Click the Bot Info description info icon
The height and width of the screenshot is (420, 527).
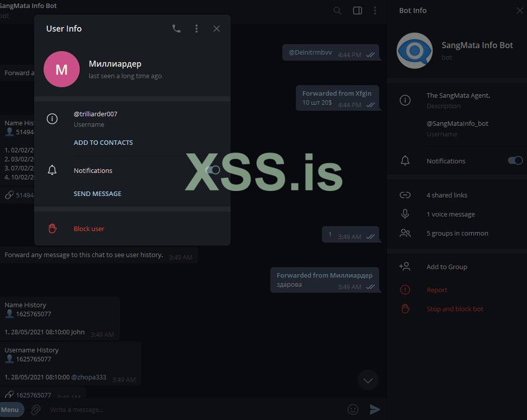point(405,100)
